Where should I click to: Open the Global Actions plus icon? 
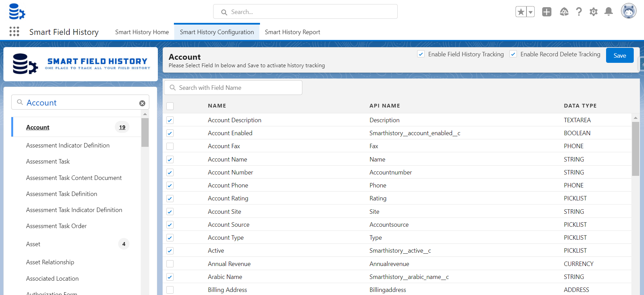point(547,12)
